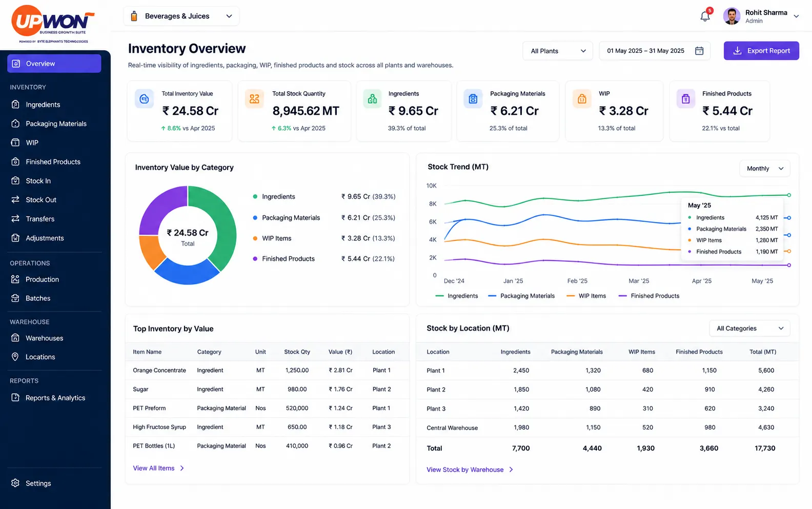812x509 pixels.
Task: Click the Value (₹) column header
Action: click(x=340, y=352)
